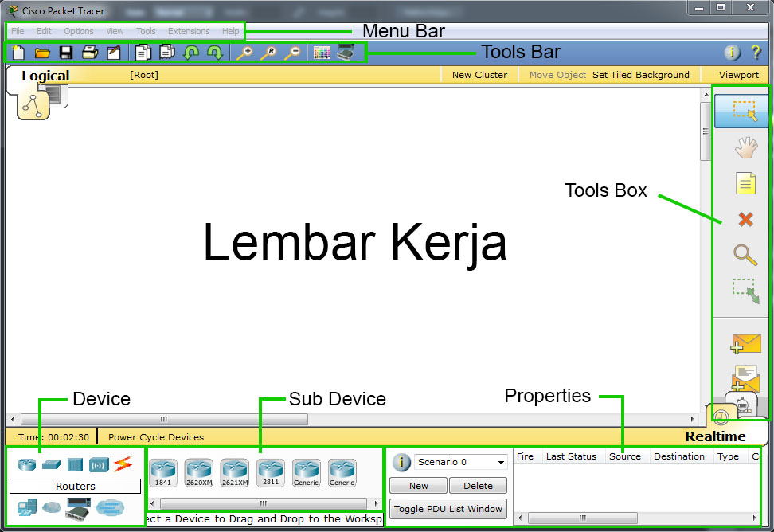Click the New file icon
774x532 pixels.
click(x=18, y=53)
